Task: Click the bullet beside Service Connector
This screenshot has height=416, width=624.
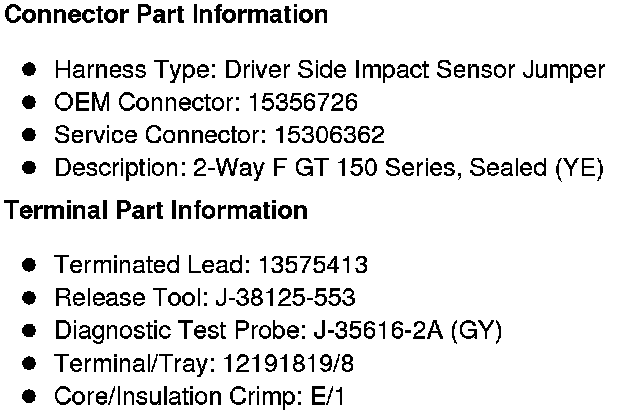Action: pos(30,135)
